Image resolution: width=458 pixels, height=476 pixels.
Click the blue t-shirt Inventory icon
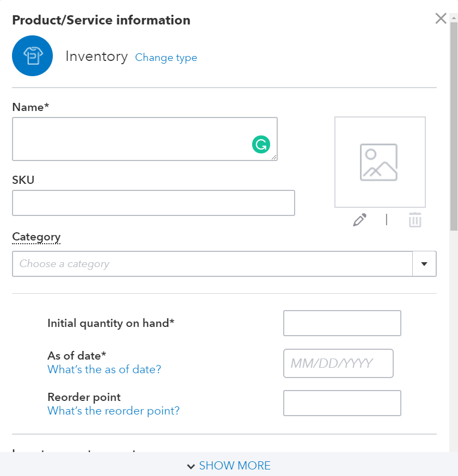click(32, 55)
